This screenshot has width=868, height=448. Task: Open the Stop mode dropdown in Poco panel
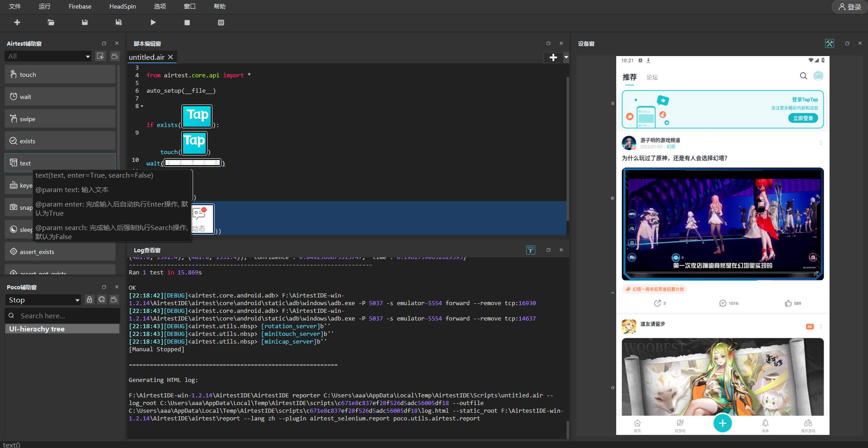pos(43,300)
